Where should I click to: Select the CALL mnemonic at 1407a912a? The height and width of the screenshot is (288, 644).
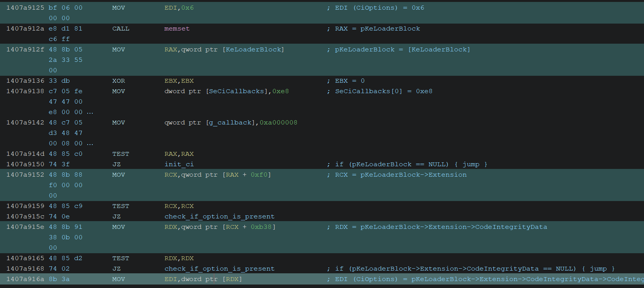pos(121,29)
